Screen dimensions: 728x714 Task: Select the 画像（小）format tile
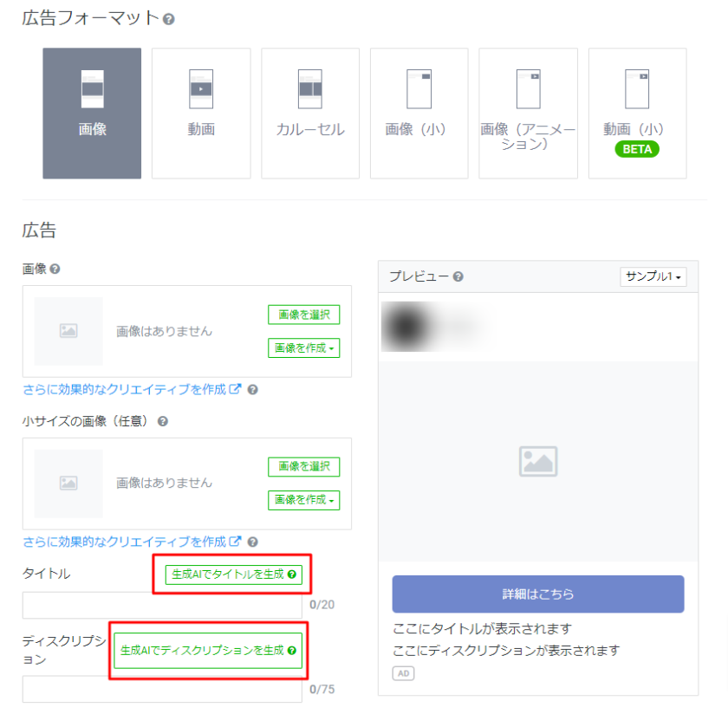(419, 114)
